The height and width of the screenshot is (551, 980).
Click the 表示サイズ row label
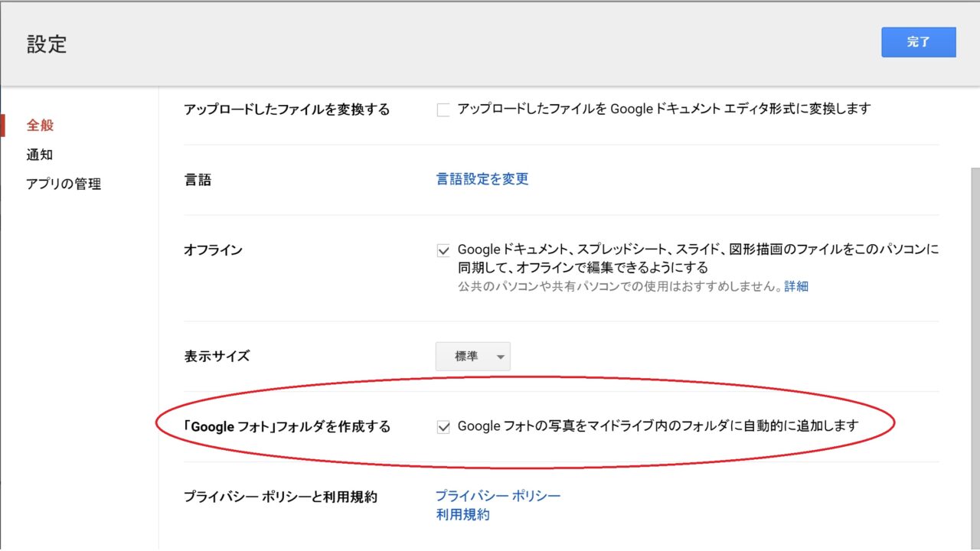click(217, 356)
